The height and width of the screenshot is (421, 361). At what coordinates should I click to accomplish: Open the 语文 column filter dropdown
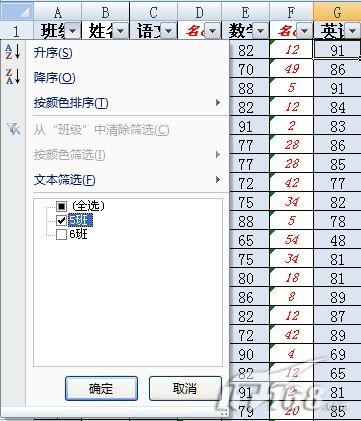[x=168, y=31]
